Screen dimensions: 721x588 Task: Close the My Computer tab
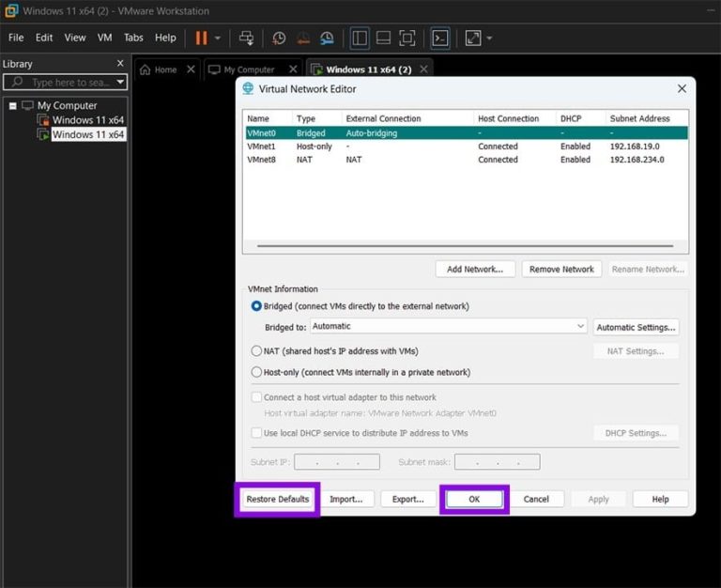[293, 69]
